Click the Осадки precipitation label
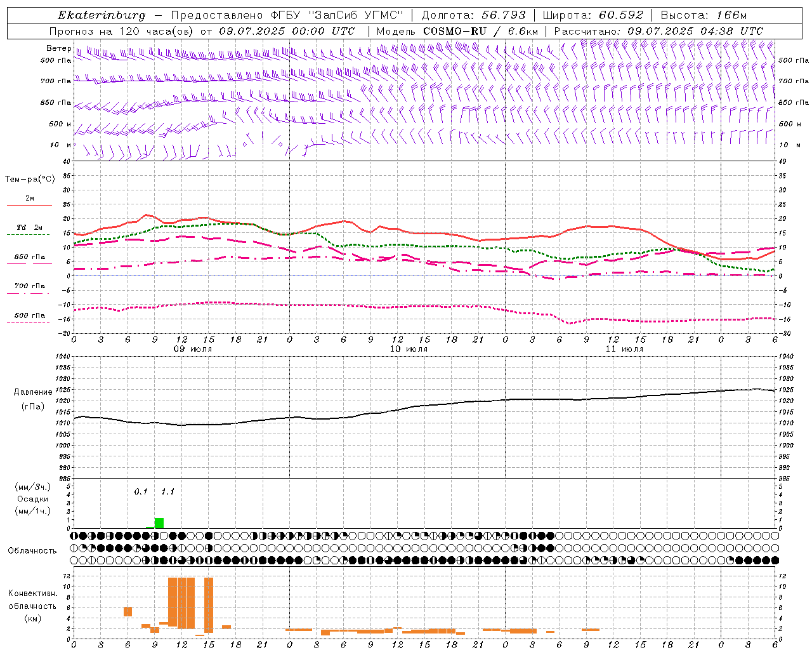Image resolution: width=812 pixels, height=650 pixels. click(33, 499)
